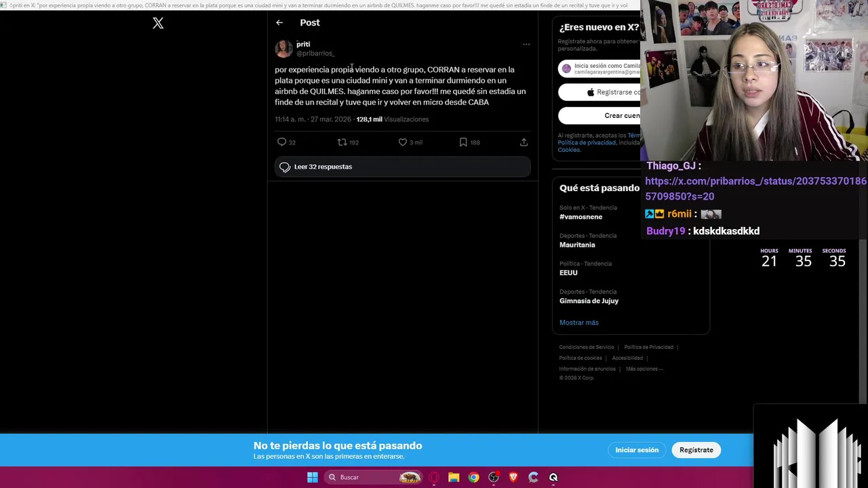
Task: Click the priti display name
Action: pyautogui.click(x=303, y=44)
